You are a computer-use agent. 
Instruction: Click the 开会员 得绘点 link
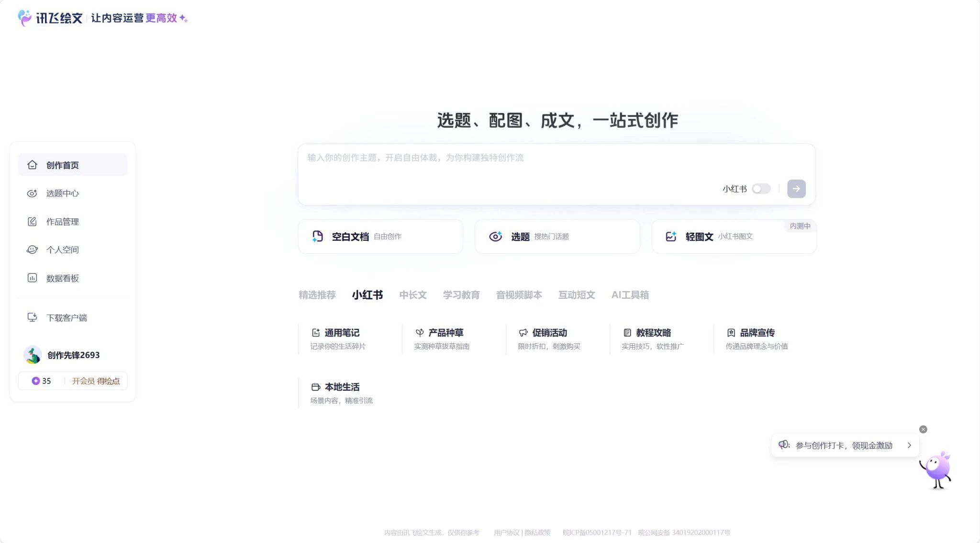pos(96,381)
